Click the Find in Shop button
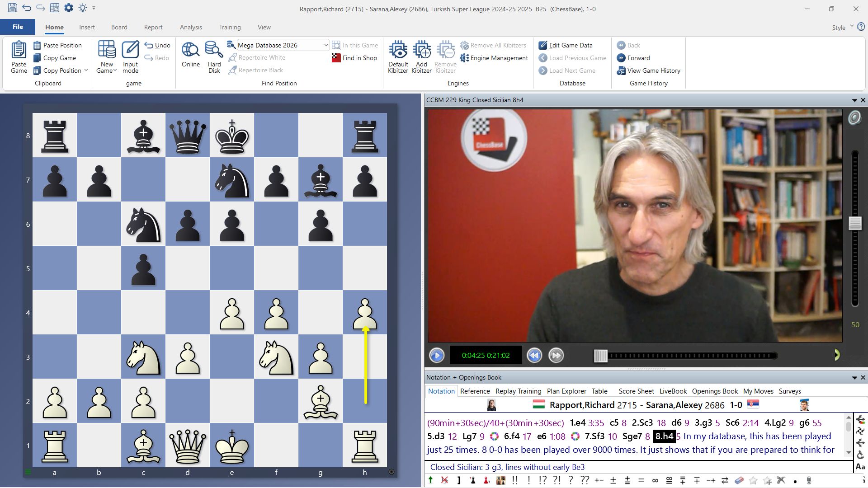This screenshot has width=868, height=488. [354, 58]
